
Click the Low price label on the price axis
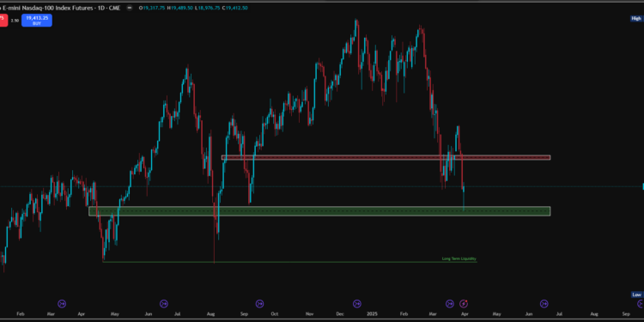(636, 295)
